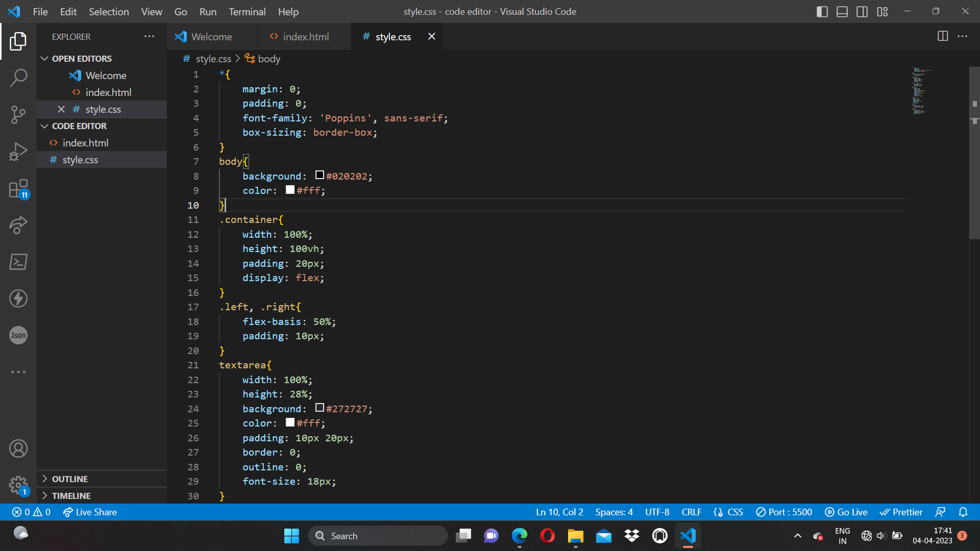Open the Search view in activity bar
Screen dimensions: 980x551
[18, 78]
